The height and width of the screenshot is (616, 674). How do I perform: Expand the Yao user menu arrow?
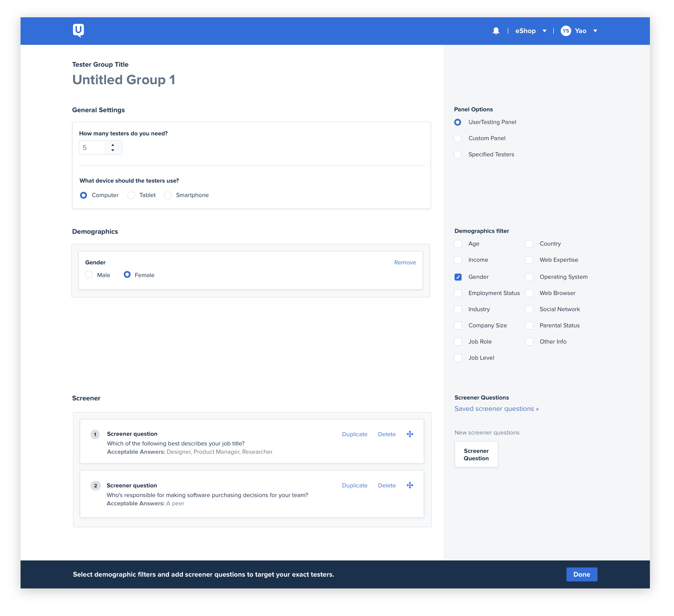click(595, 31)
